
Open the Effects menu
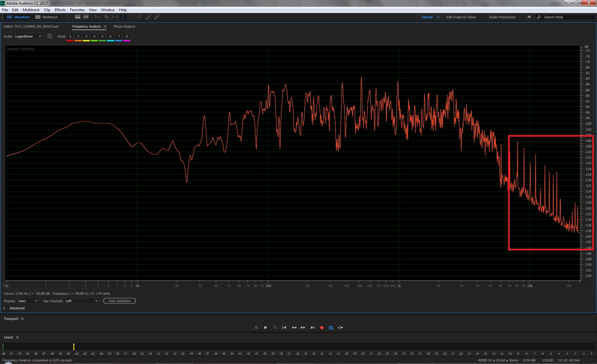point(60,10)
